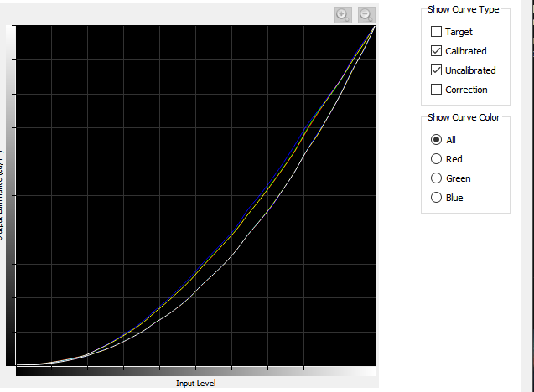Select the All curve color option

(436, 140)
